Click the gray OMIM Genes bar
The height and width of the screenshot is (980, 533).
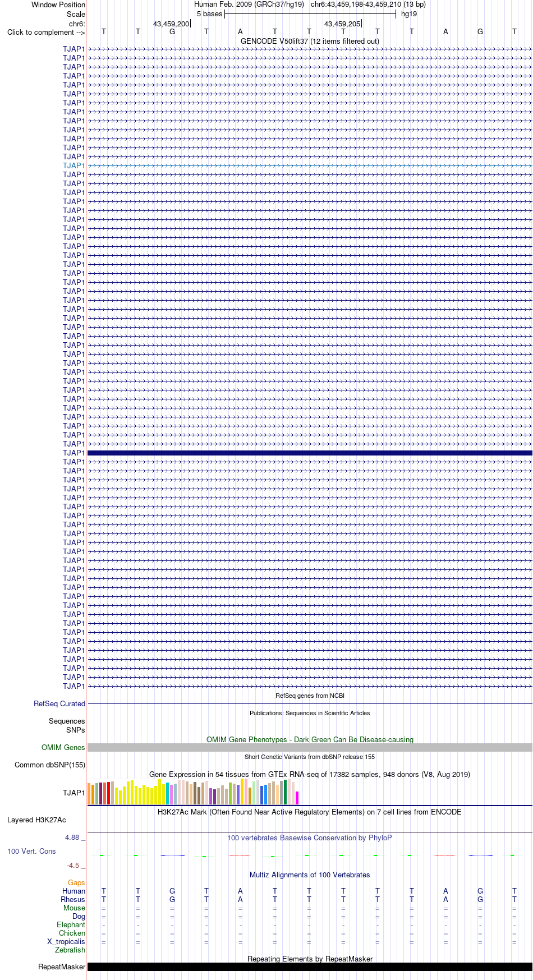point(310,747)
